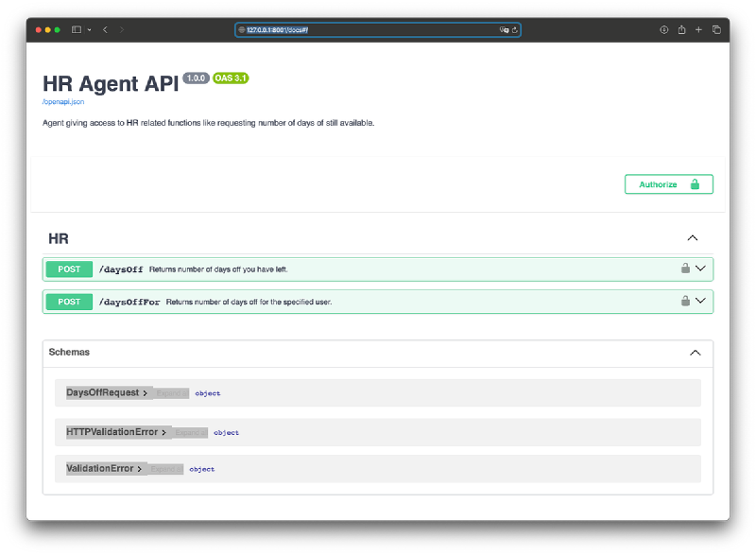Focus the address bar showing 127.0.0.1:8001/docs
The width and height of the screenshot is (756, 555).
(377, 30)
